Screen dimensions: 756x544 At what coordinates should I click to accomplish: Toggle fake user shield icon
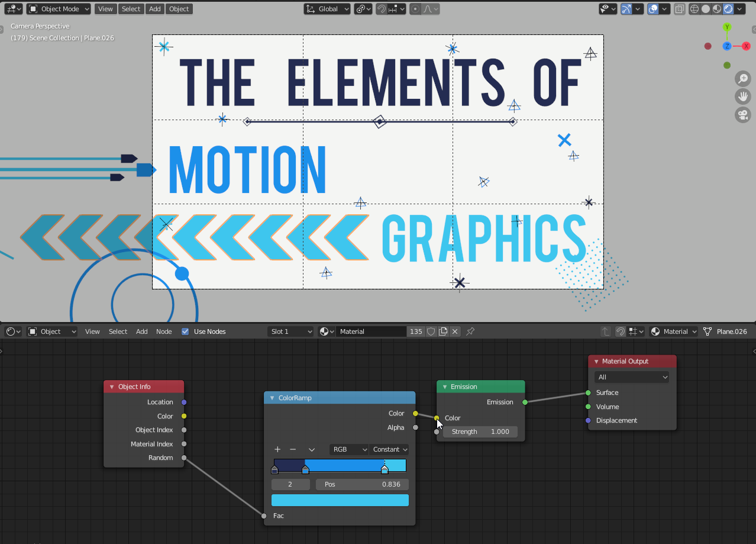(x=431, y=331)
